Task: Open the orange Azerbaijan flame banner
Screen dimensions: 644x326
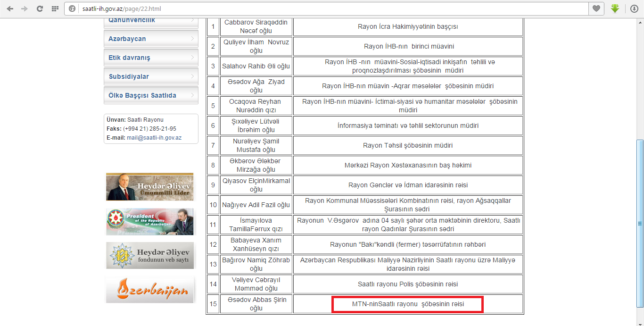Action: pos(150,289)
